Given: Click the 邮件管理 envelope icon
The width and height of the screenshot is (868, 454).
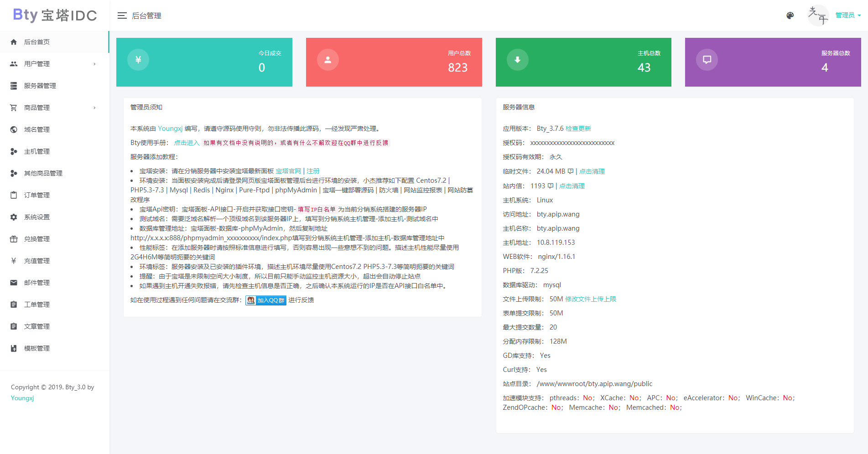Looking at the screenshot, I should (x=14, y=283).
